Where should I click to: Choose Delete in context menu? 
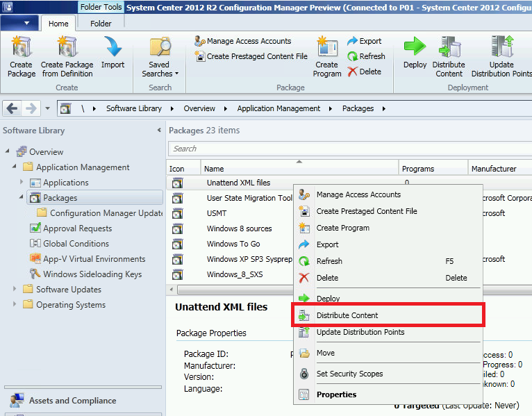(x=388, y=278)
